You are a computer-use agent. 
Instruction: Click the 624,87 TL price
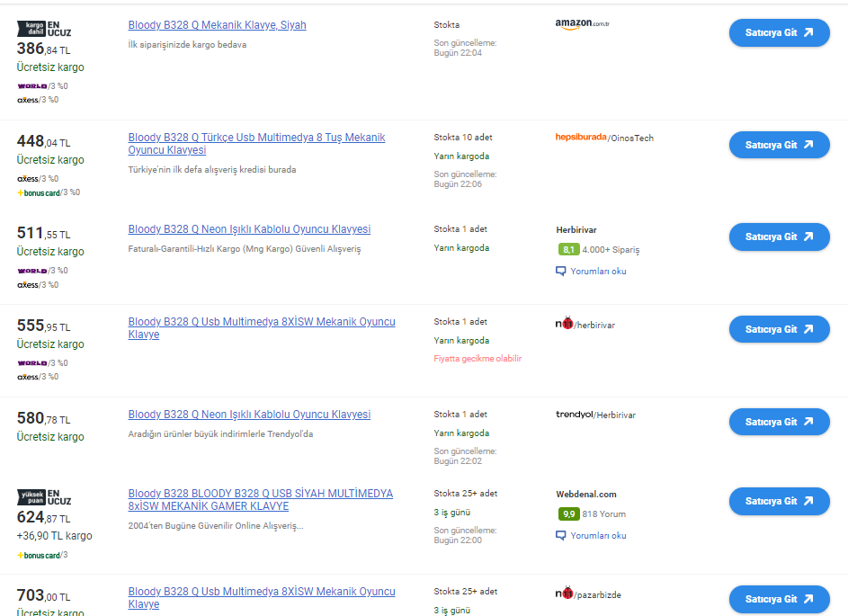tap(43, 518)
